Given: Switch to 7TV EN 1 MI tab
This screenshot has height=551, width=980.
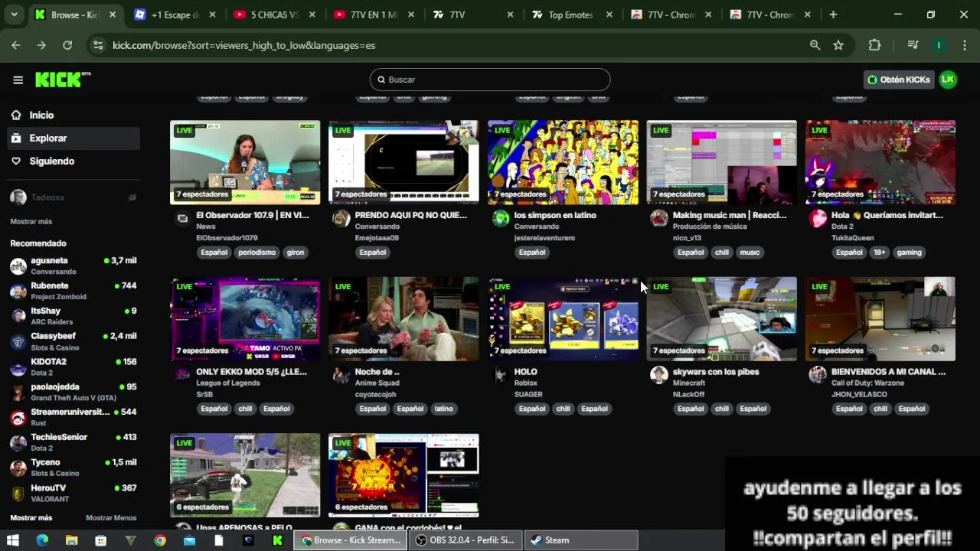Looking at the screenshot, I should tap(375, 15).
